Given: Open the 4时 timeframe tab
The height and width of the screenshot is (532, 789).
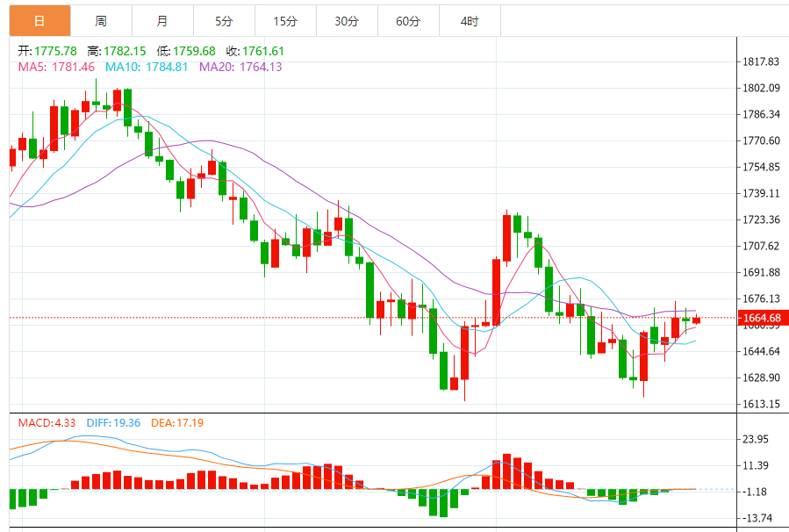Looking at the screenshot, I should pos(470,21).
